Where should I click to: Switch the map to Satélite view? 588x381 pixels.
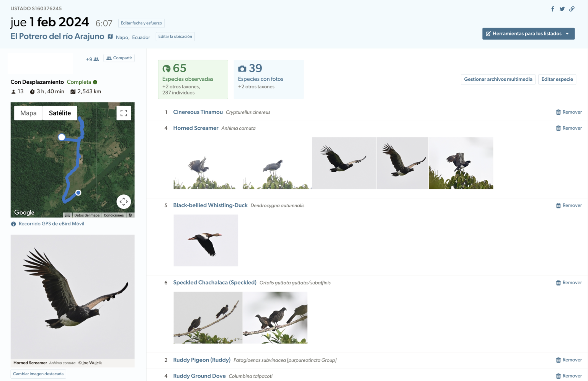tap(60, 113)
